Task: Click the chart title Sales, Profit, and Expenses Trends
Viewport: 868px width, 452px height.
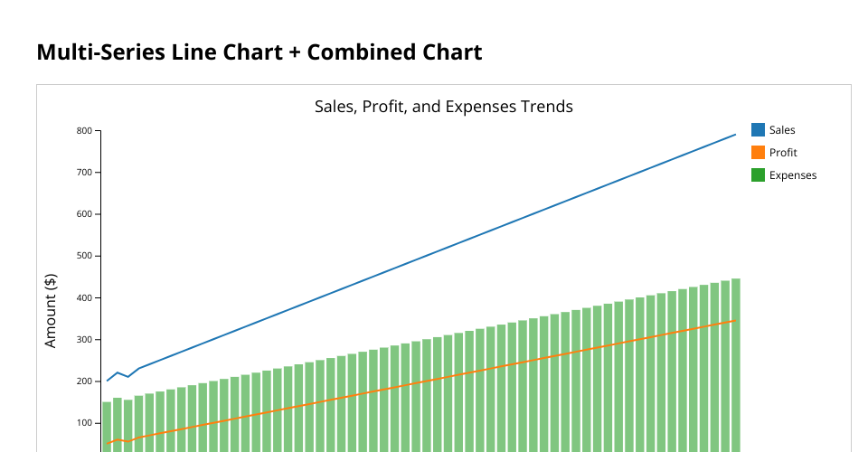Action: pyautogui.click(x=443, y=107)
